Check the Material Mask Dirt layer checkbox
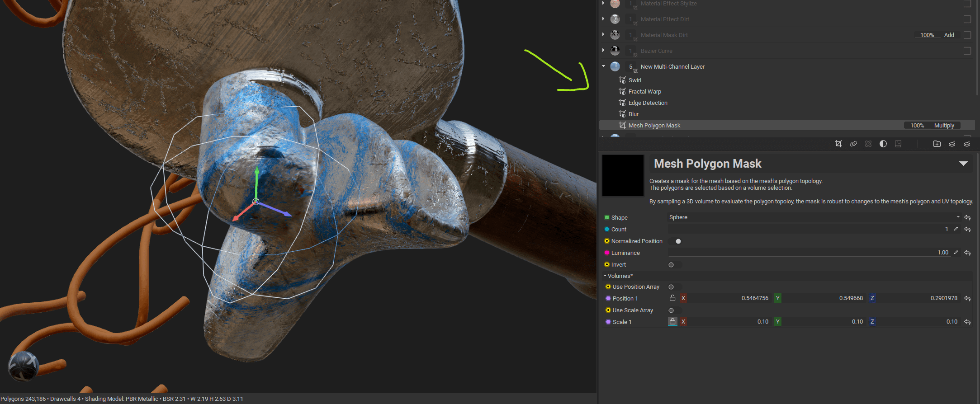This screenshot has height=404, width=980. click(967, 35)
